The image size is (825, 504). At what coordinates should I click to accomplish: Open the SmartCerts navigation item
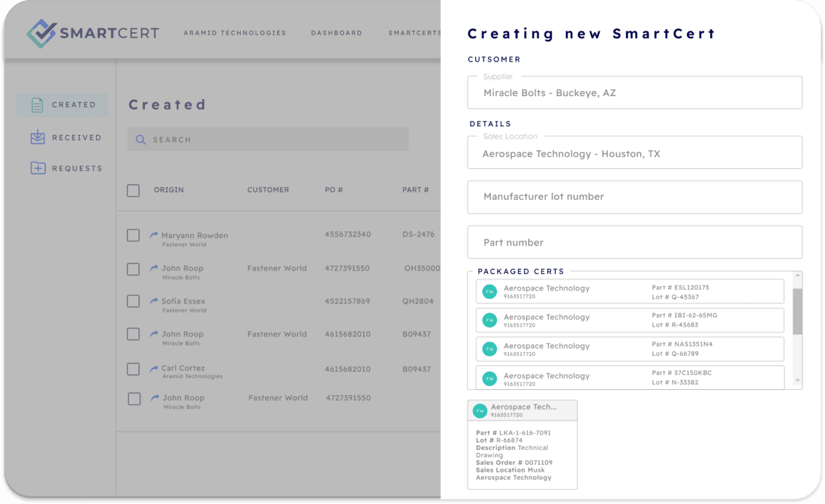point(413,33)
